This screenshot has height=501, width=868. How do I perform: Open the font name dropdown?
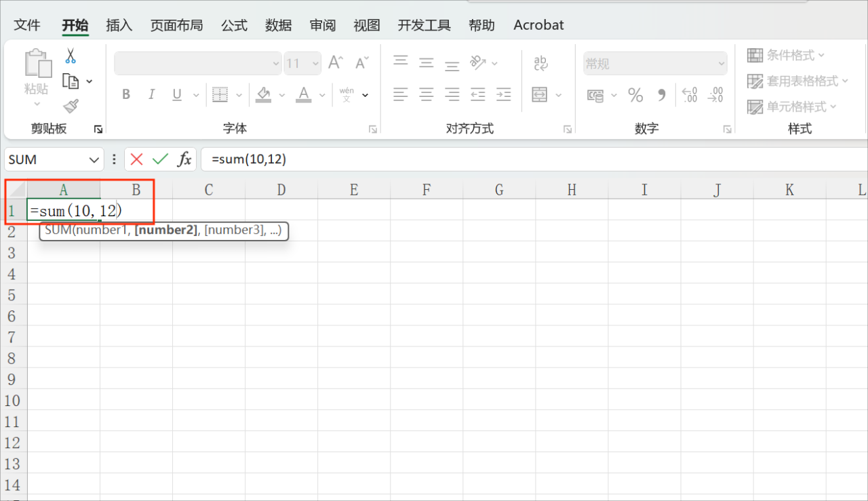click(x=275, y=64)
